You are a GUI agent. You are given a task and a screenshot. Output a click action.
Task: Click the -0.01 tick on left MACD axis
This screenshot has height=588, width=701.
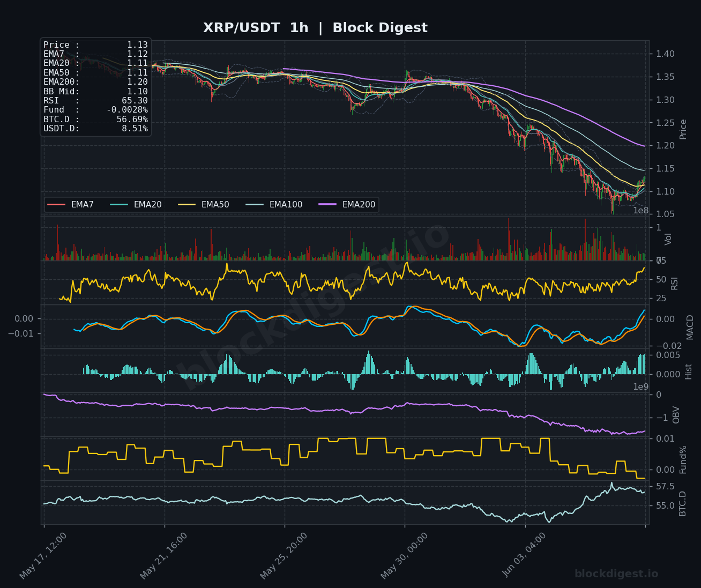20,333
